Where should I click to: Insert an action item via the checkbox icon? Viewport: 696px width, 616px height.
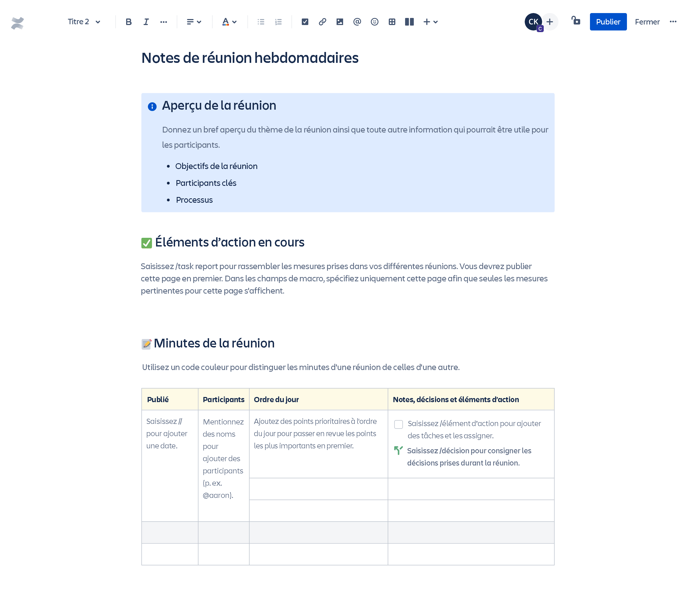click(305, 21)
